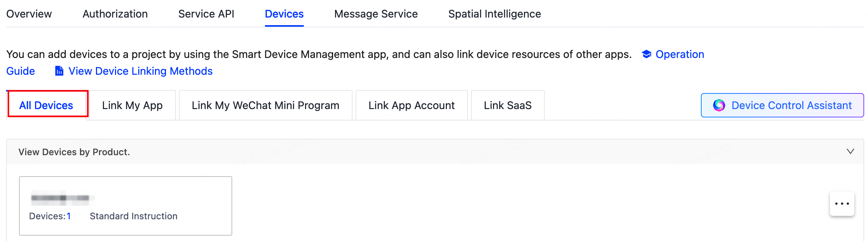Switch to the Message Service tab

pyautogui.click(x=376, y=14)
